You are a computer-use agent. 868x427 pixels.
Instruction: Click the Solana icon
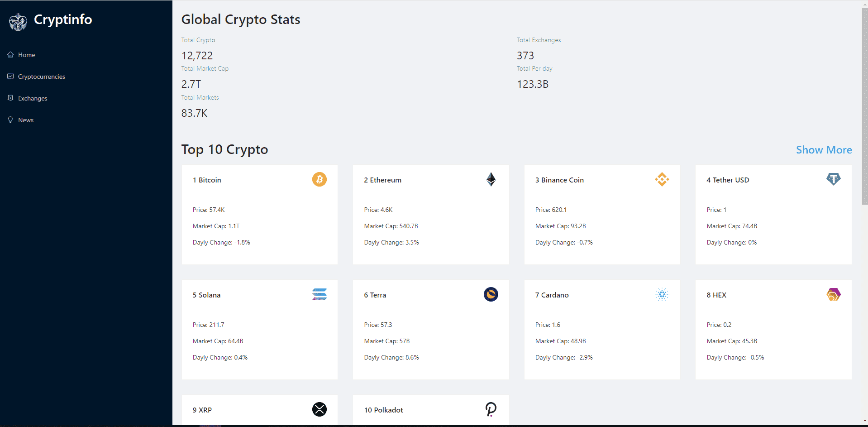(x=320, y=294)
